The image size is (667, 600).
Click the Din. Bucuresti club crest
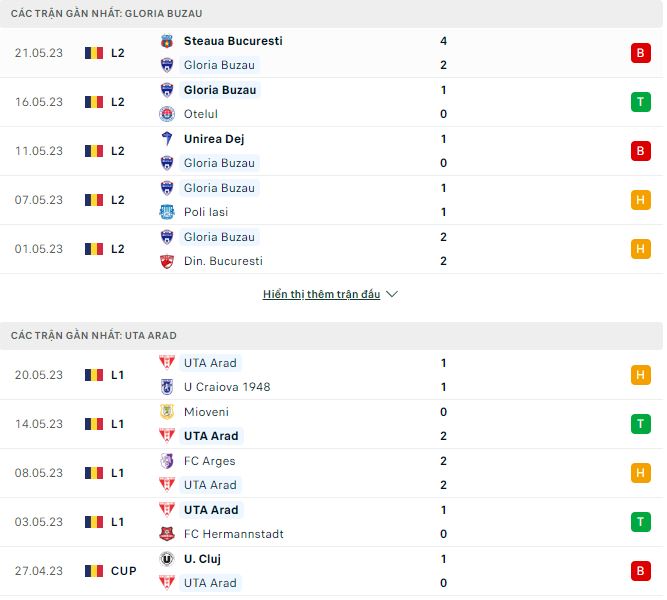(167, 261)
